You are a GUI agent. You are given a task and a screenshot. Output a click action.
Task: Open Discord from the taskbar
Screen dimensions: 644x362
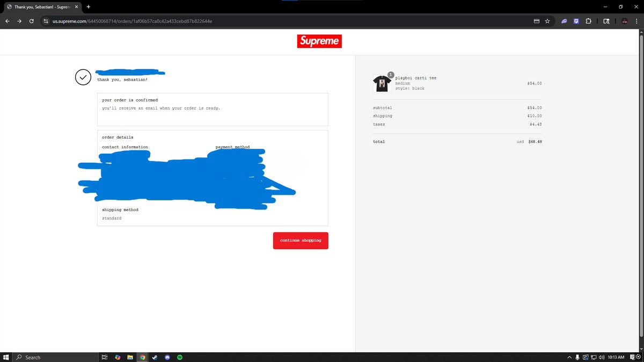(167, 357)
